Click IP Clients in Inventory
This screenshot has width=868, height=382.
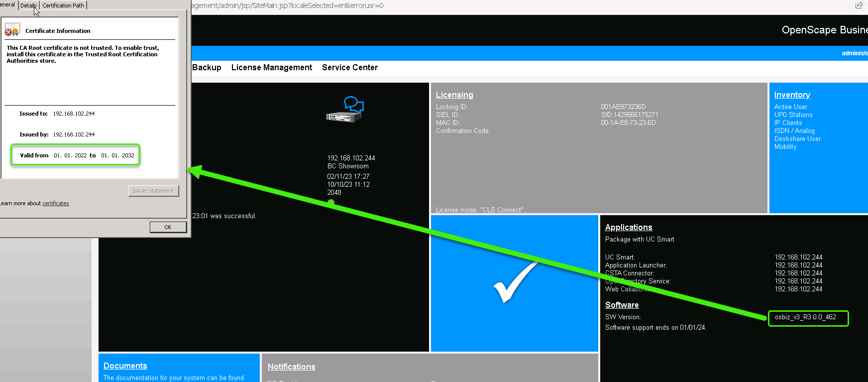tap(788, 123)
